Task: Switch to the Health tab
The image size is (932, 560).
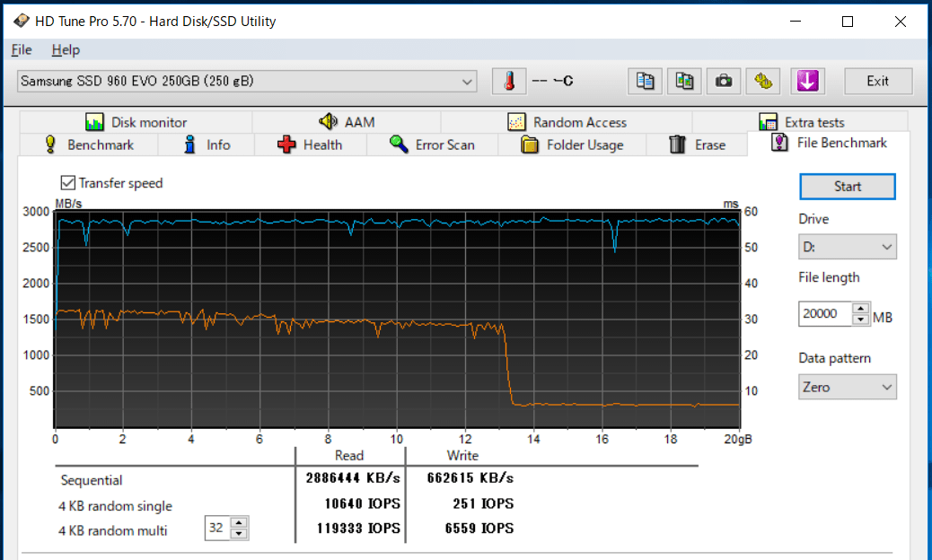Action: [311, 144]
